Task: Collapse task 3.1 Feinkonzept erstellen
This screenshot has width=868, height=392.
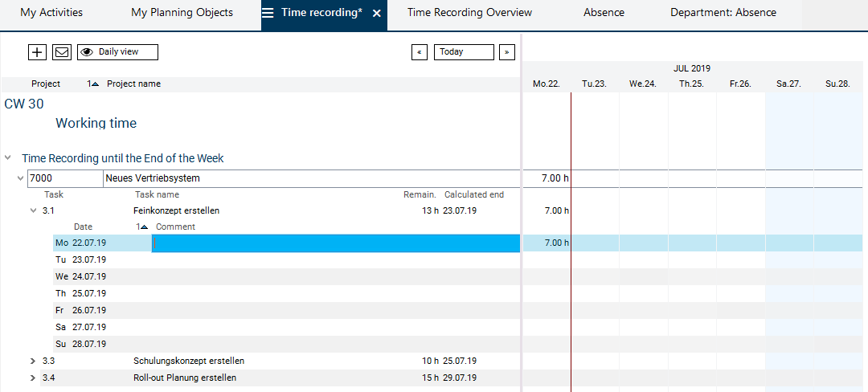Action: [33, 210]
